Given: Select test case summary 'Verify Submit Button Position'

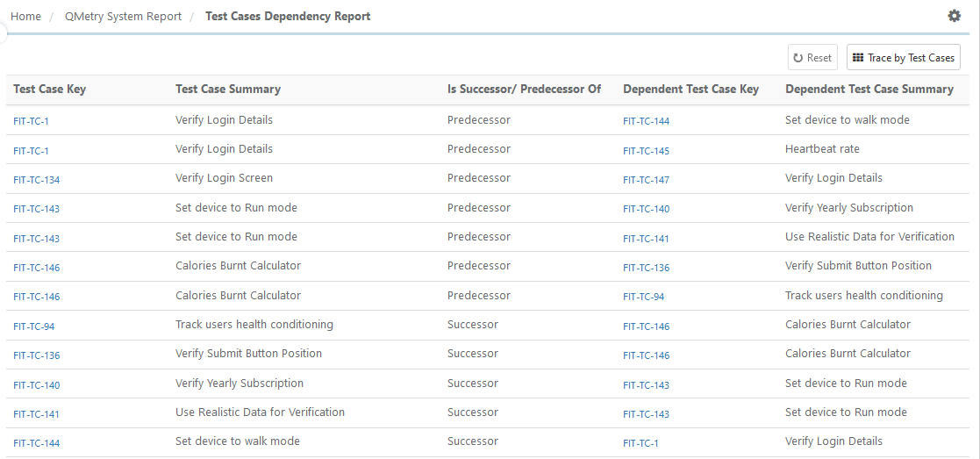Looking at the screenshot, I should (249, 354).
